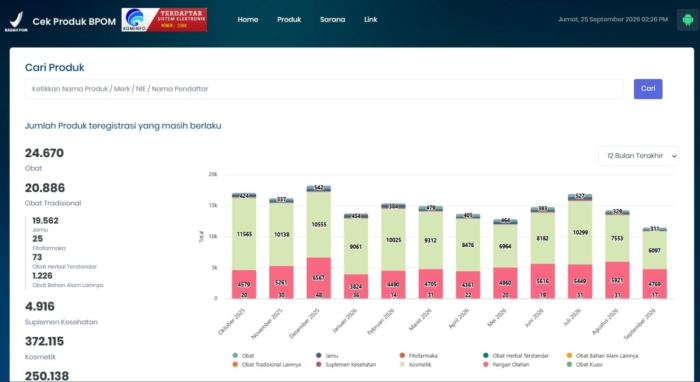
Task: Toggle the Fitofarmaka legend entry
Action: [x=418, y=356]
